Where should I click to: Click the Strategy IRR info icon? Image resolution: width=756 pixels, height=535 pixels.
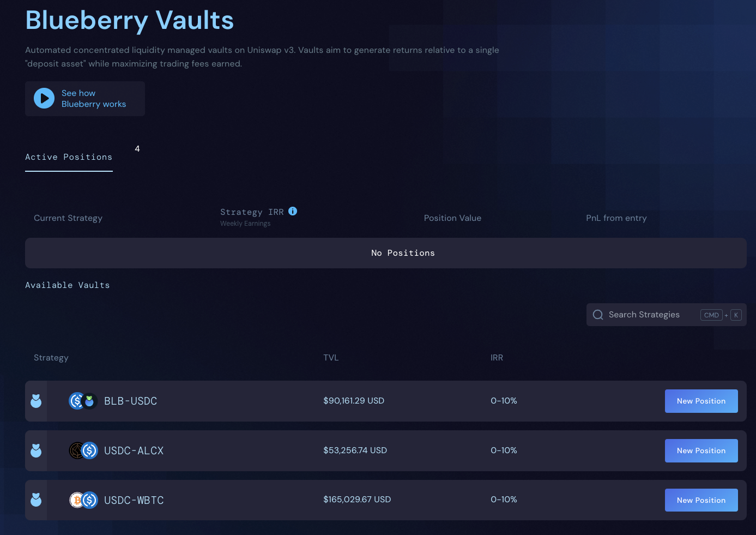[x=293, y=211]
